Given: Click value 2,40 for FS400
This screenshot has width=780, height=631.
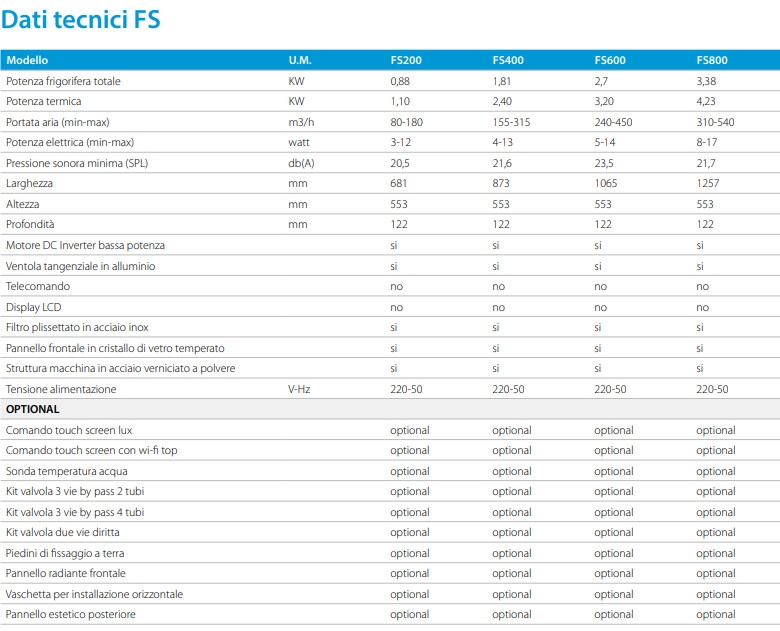Looking at the screenshot, I should tap(502, 102).
